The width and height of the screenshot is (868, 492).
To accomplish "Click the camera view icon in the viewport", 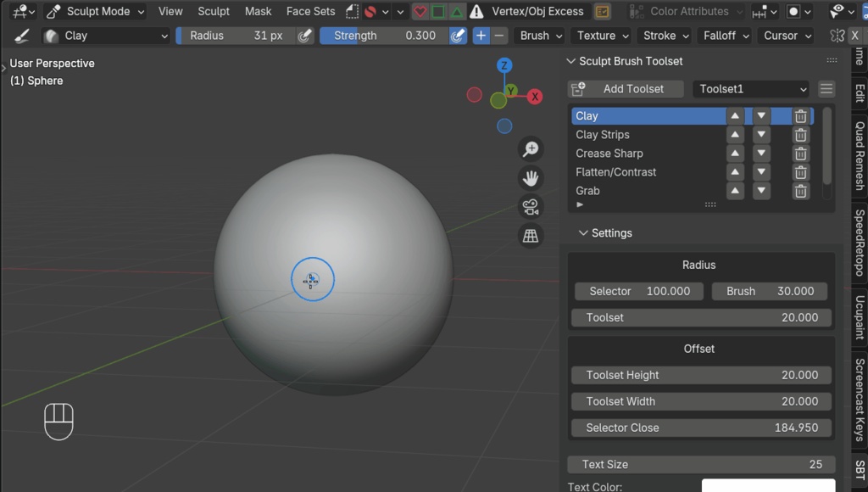I will [530, 206].
